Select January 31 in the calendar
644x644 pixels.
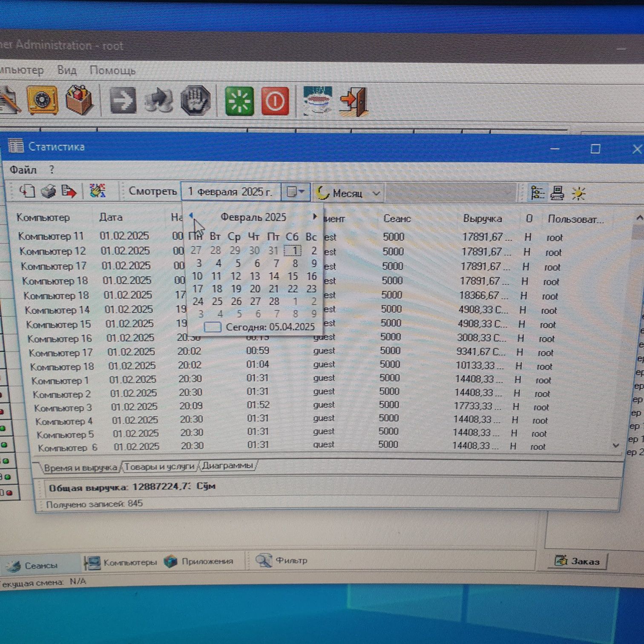point(273,250)
